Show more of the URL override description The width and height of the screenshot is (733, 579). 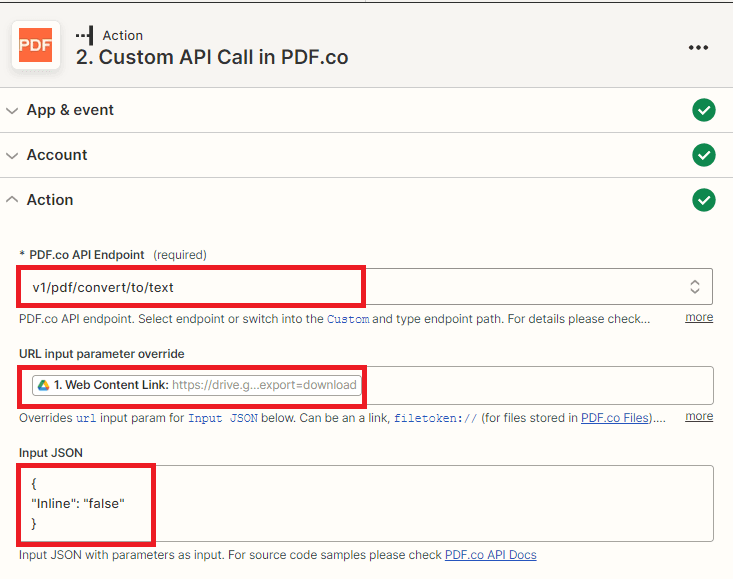[x=699, y=416]
